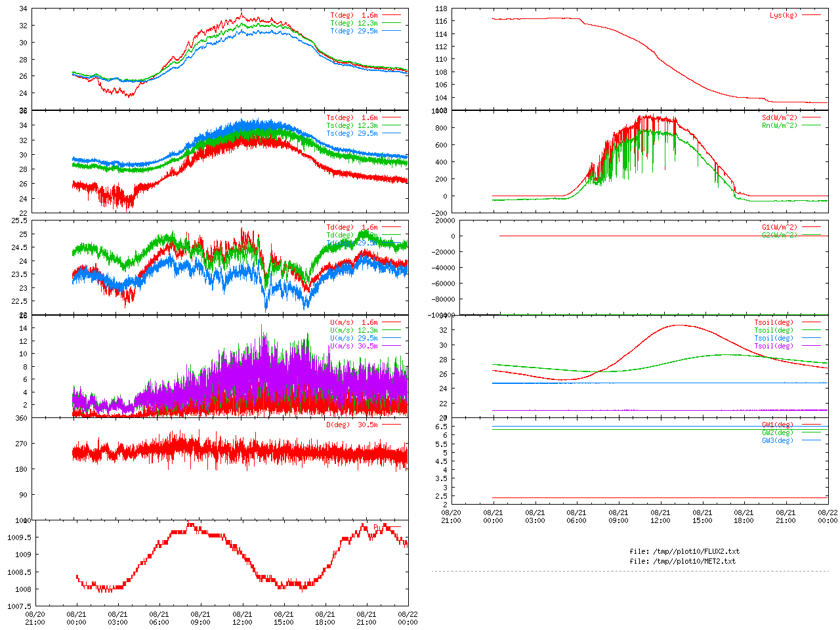
Task: Select the '90' wind direction axis value
Action: (x=24, y=495)
